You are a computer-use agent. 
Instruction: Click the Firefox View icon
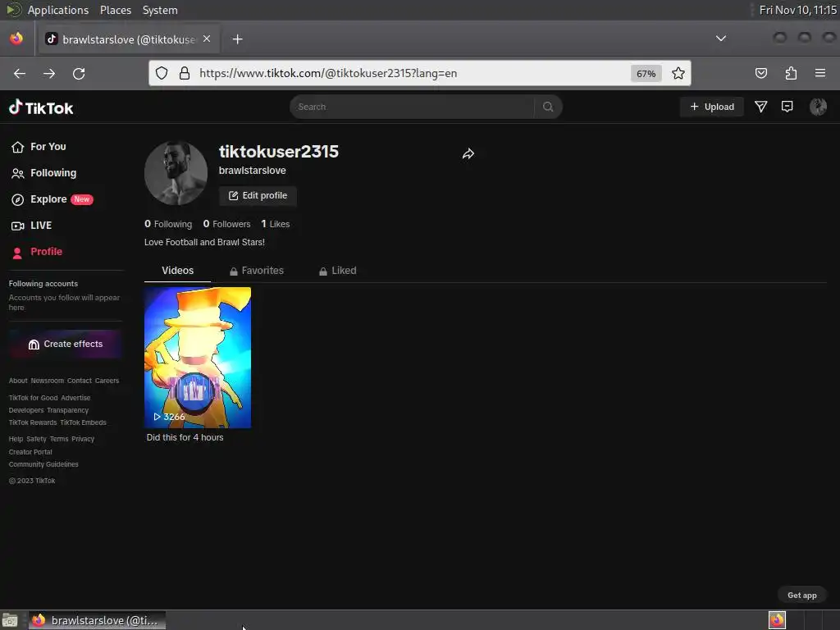point(16,39)
